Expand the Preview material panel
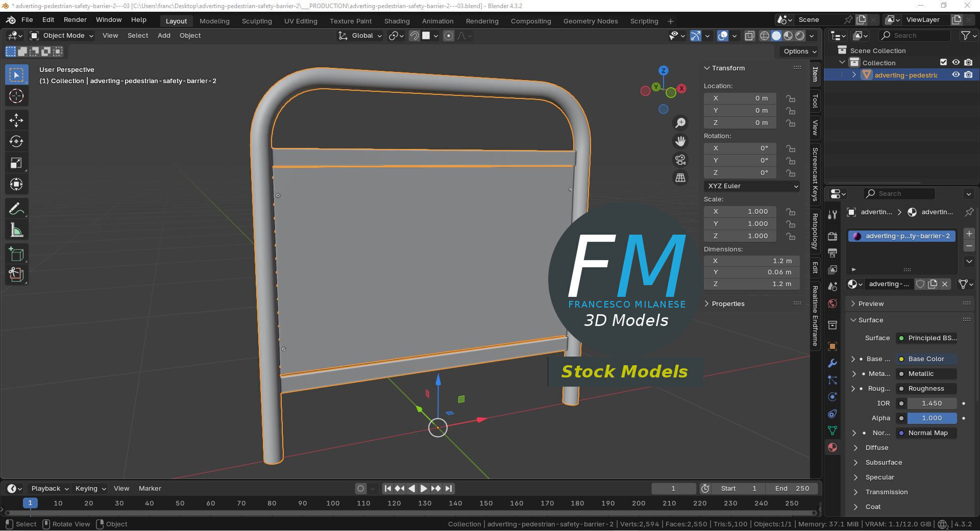Viewport: 980px width, 531px height. (871, 304)
